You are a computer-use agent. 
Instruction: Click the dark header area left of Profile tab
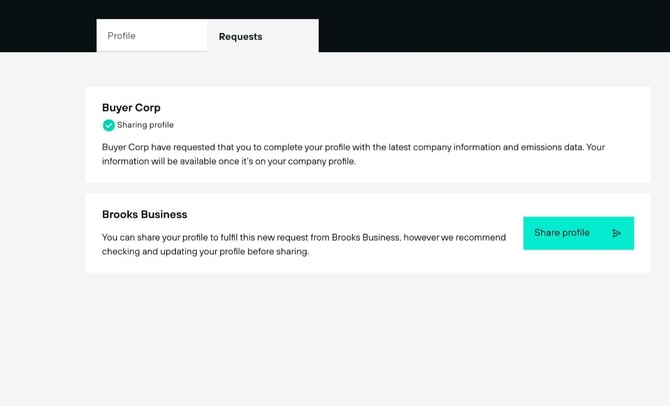coord(45,26)
